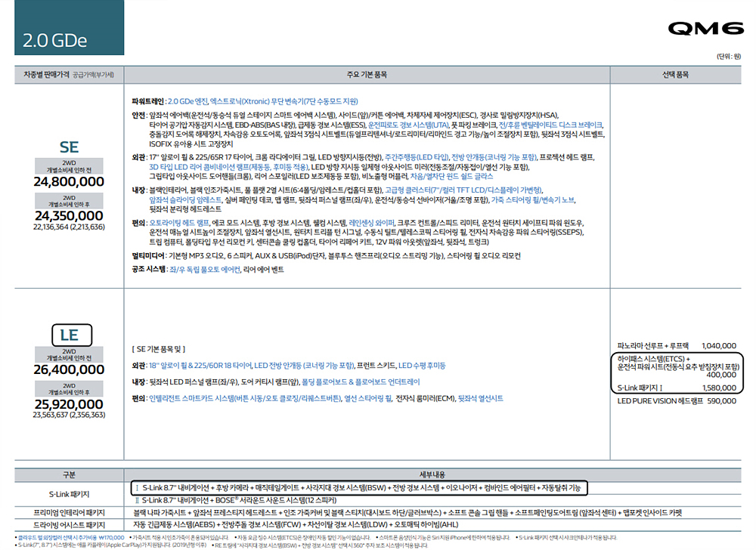Click the 세부내용 table header
Screen dimensions: 756x550
tap(432, 475)
